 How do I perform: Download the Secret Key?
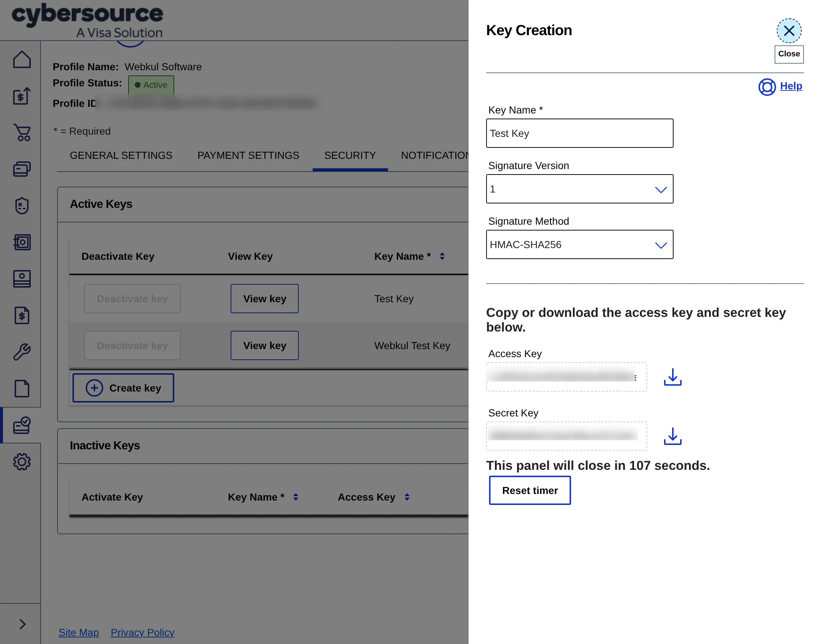coord(672,436)
